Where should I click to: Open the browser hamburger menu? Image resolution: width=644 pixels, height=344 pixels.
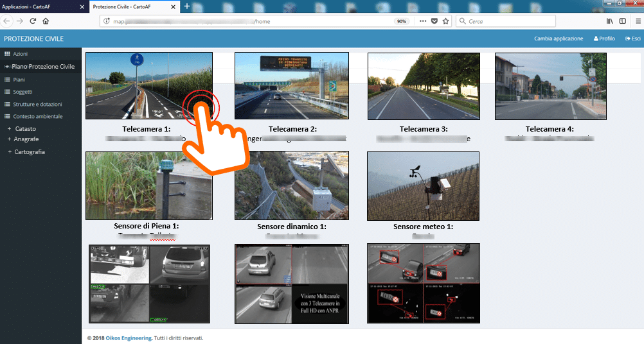tap(638, 21)
